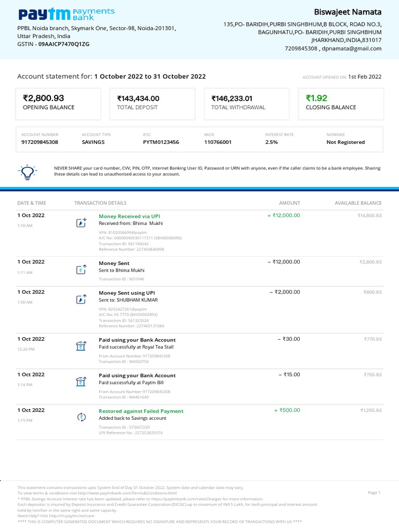Click the – ₹2,000.00 amount

(285, 292)
